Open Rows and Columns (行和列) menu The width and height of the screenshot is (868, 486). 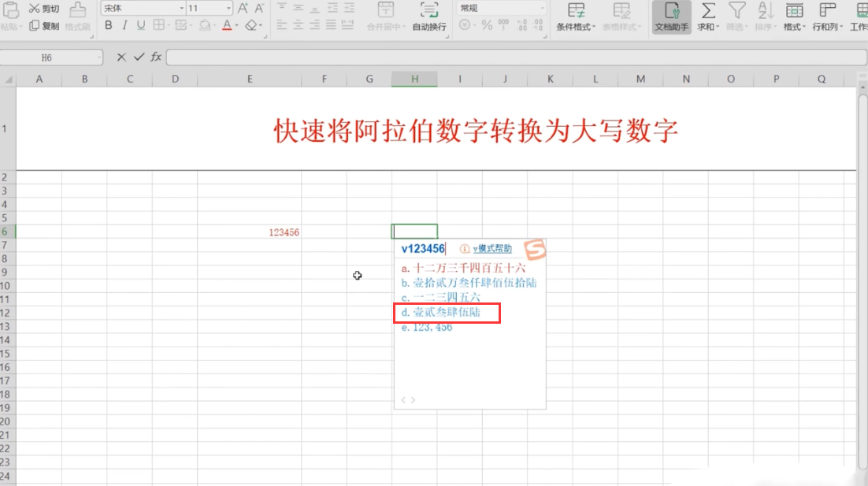[828, 16]
